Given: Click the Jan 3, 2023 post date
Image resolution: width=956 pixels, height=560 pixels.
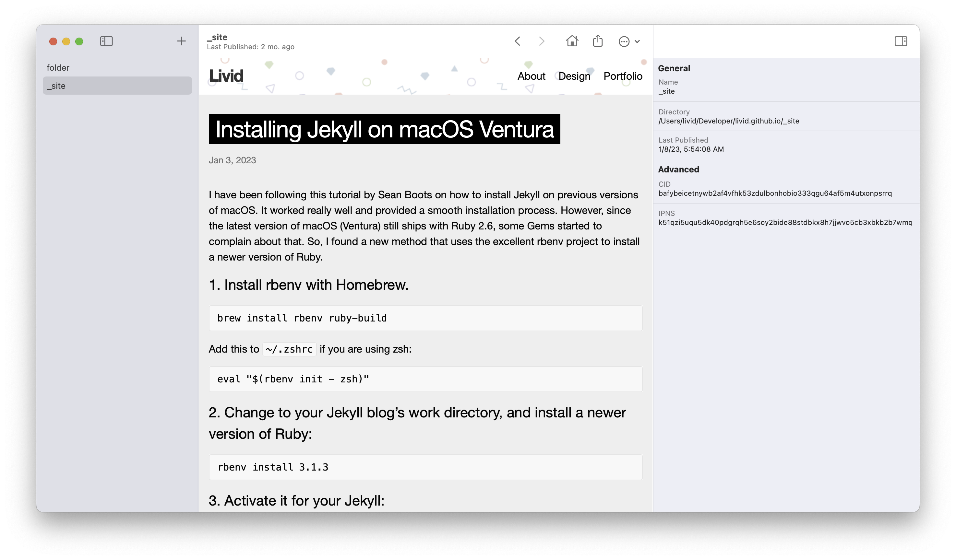Looking at the screenshot, I should click(232, 160).
